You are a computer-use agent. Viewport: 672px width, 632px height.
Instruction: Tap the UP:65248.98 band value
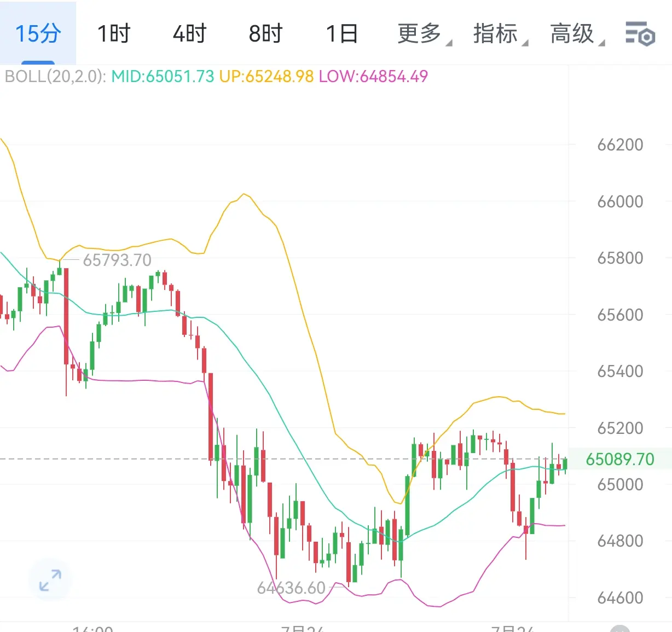(x=267, y=76)
